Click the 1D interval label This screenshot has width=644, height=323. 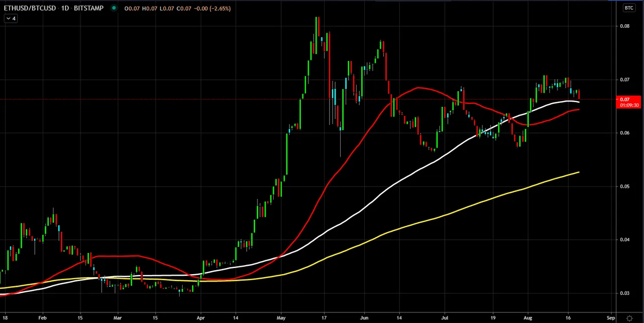[x=65, y=8]
